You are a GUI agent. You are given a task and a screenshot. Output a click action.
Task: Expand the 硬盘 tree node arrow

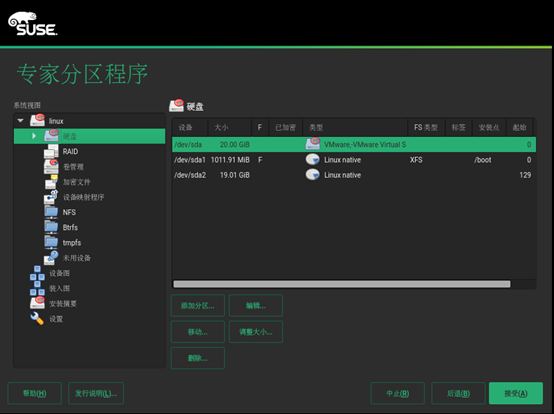point(34,136)
